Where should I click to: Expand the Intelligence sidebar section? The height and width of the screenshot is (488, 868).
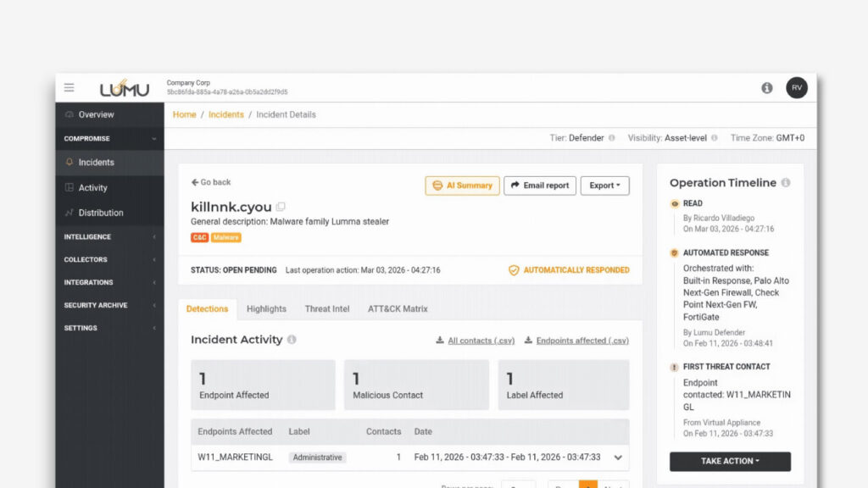click(x=108, y=237)
